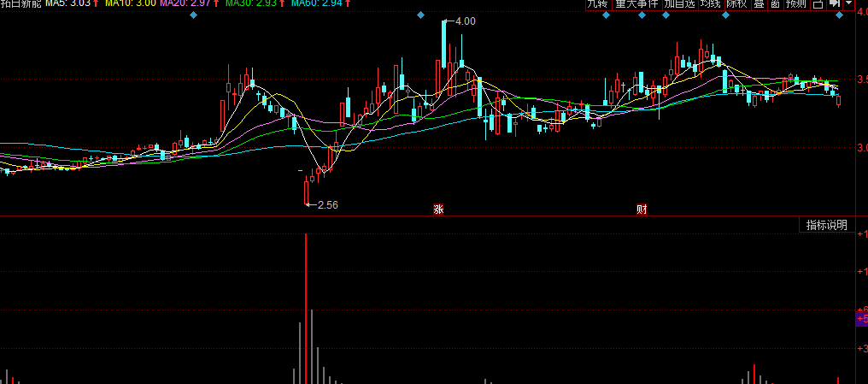868x384 pixels.
Task: Click the 涨 marker below the chart
Action: coord(438,209)
